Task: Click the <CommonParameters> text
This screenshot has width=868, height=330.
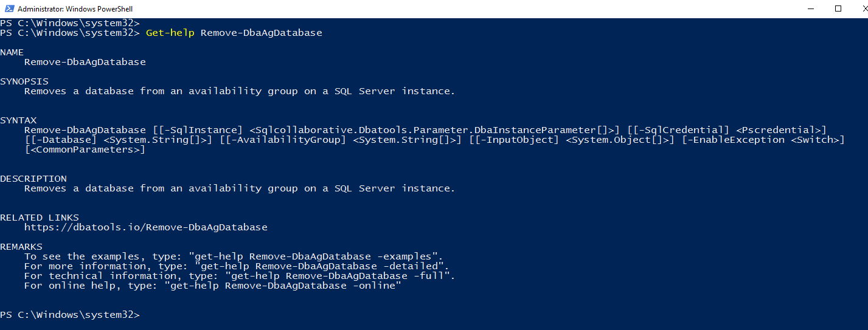Action: pyautogui.click(x=85, y=150)
